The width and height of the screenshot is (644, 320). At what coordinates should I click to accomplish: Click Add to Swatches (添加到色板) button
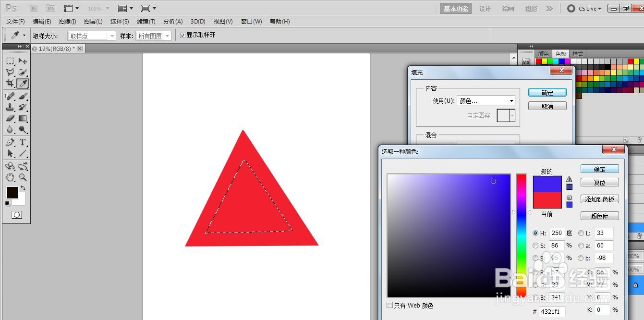[x=600, y=199]
